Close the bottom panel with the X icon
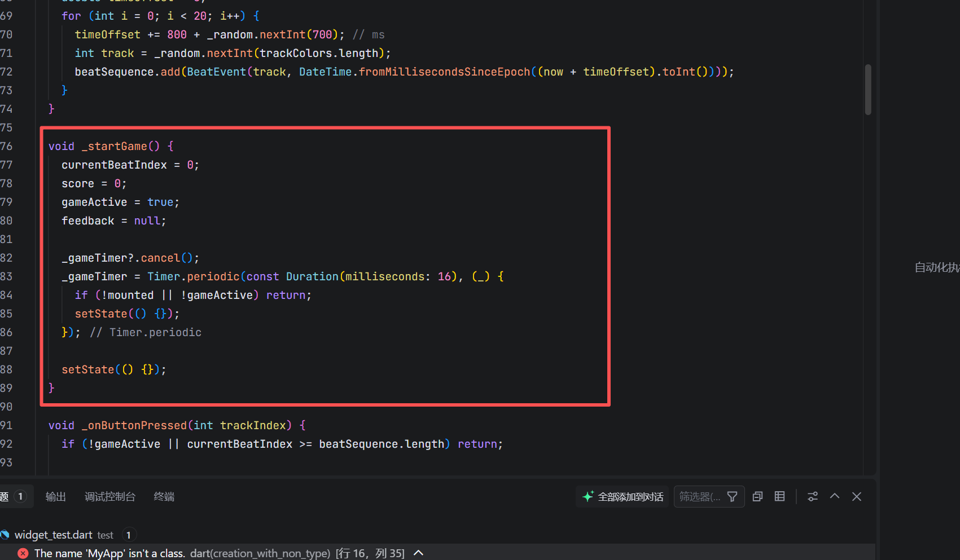 pos(857,497)
